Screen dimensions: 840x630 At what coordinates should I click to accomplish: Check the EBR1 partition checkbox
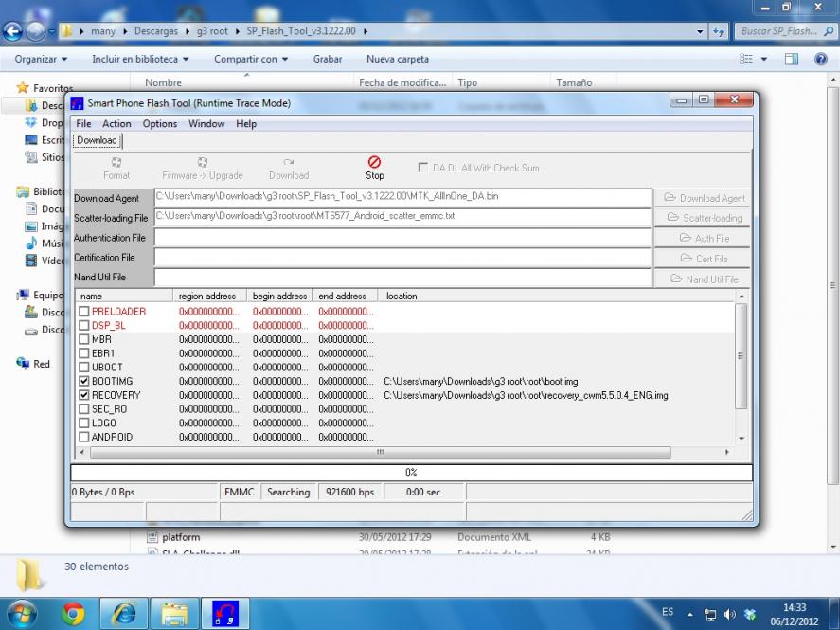pos(84,353)
